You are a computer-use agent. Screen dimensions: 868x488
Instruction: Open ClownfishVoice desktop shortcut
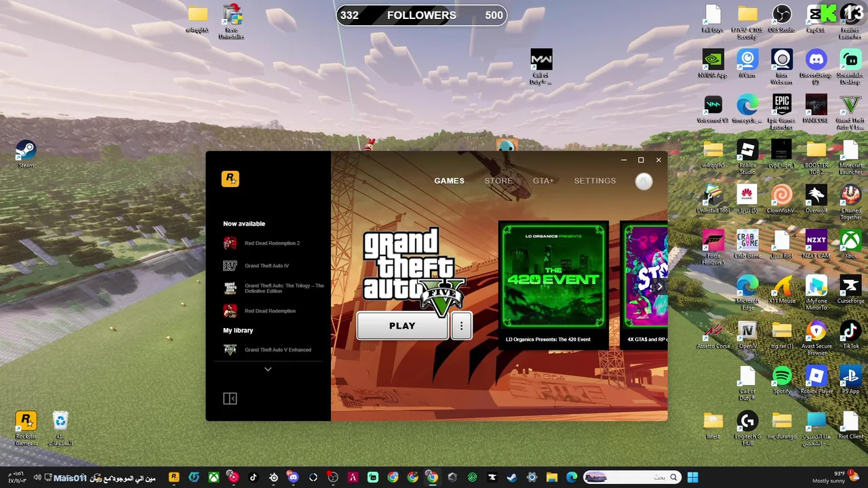[782, 199]
